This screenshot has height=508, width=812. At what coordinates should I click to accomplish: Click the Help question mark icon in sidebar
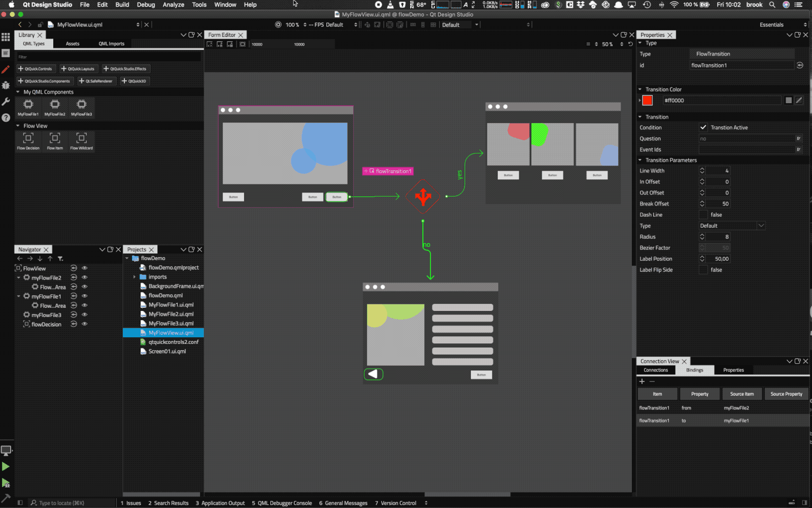pyautogui.click(x=6, y=118)
